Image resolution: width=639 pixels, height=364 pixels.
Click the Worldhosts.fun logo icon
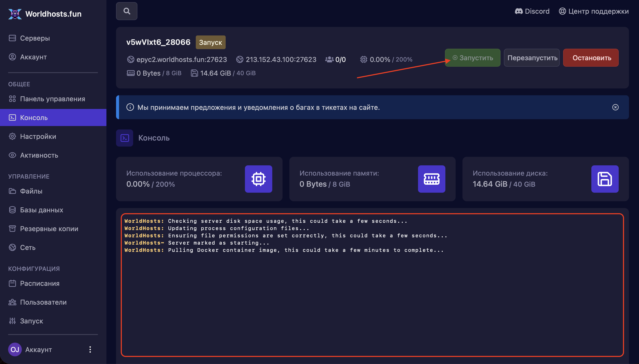coord(15,14)
